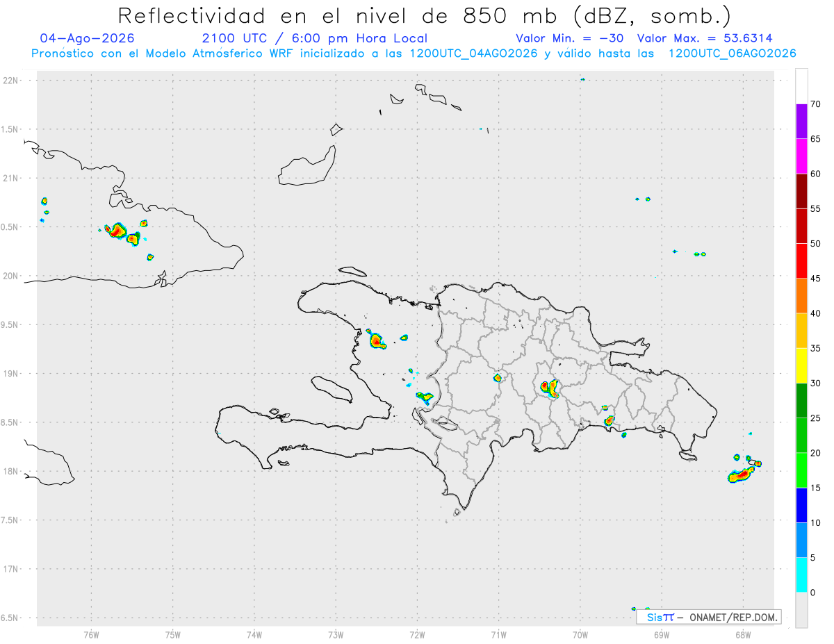
Task: Click the longitude label "72W"
Action: click(417, 634)
